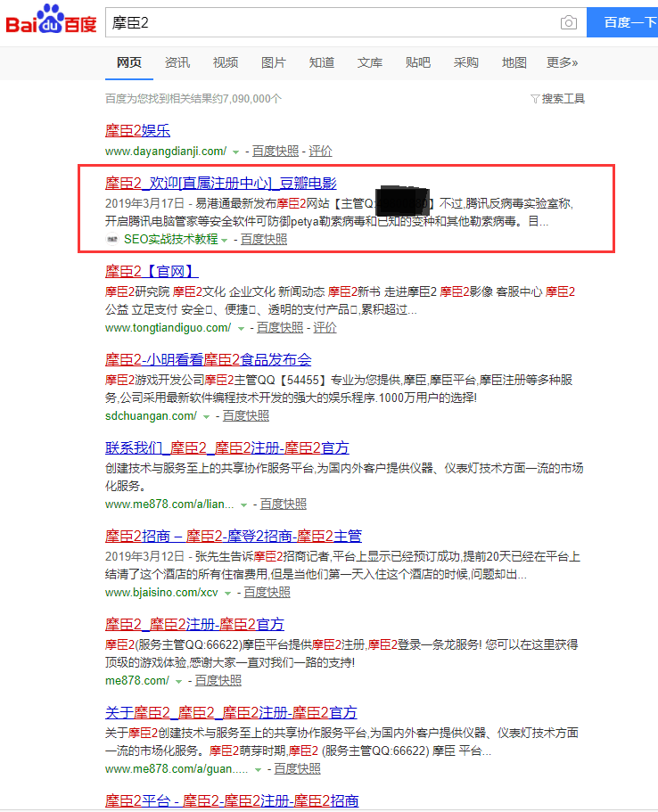Open 搜索工具 search tools
The height and width of the screenshot is (812, 658).
[x=563, y=98]
